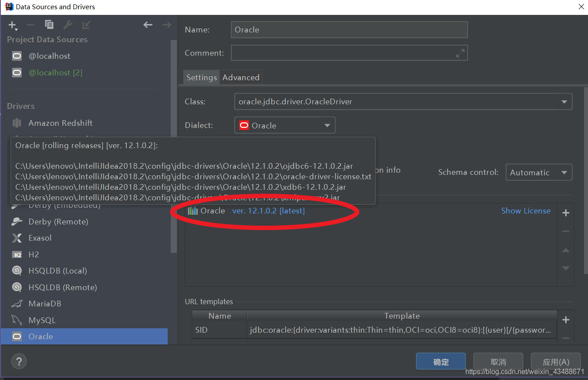The width and height of the screenshot is (588, 380).
Task: Focus the Comment input field
Action: tap(349, 53)
